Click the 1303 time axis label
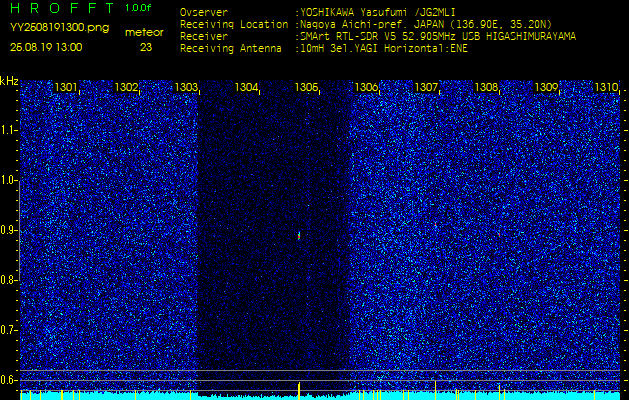Screen dimensions: 629x400 click(186, 87)
